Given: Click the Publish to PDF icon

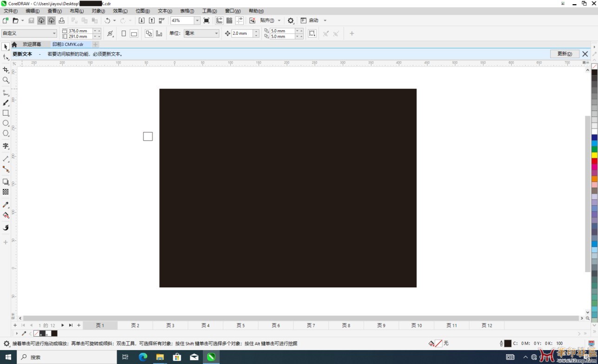Looking at the screenshot, I should pyautogui.click(x=162, y=20).
